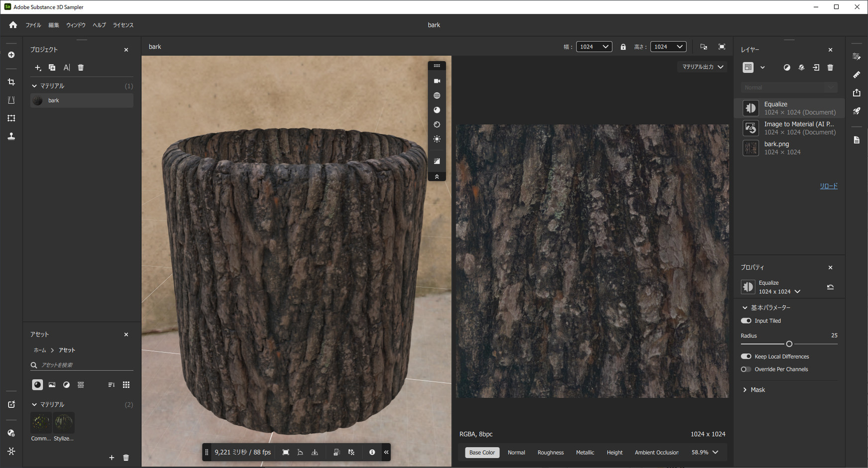Image resolution: width=868 pixels, height=468 pixels.
Task: Open the Share/Export icon in right sidebar
Action: [857, 93]
